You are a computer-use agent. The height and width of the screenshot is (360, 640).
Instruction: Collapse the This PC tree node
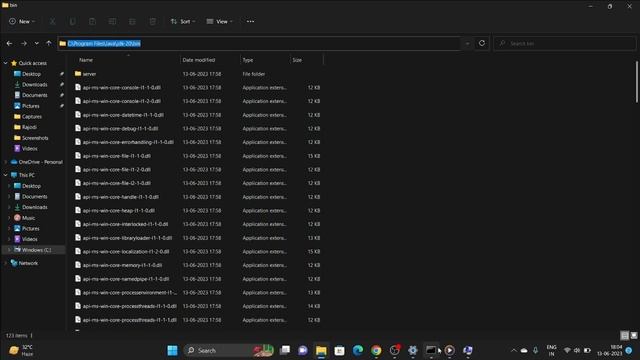tap(6, 175)
